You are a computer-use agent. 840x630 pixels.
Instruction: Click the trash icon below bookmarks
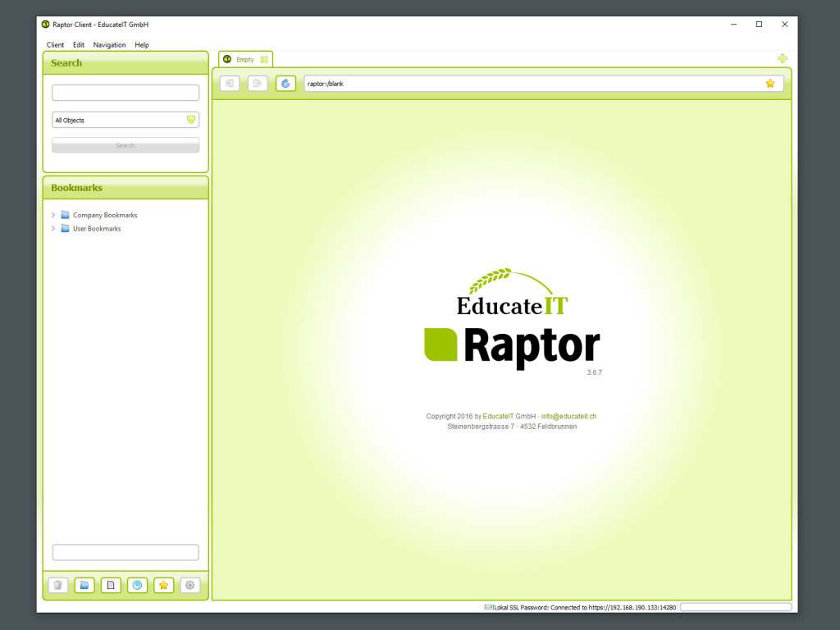click(58, 585)
